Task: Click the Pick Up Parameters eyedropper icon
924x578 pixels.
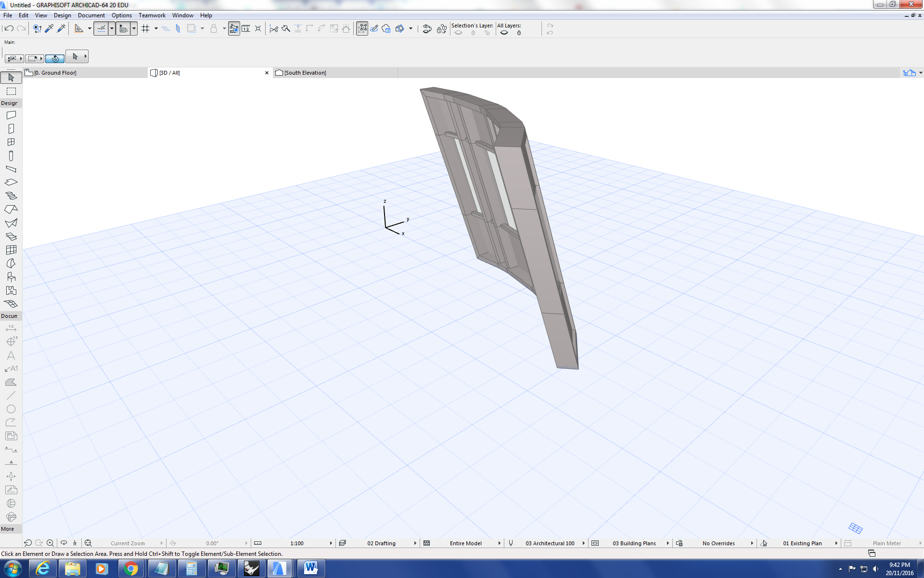Action: [x=49, y=28]
